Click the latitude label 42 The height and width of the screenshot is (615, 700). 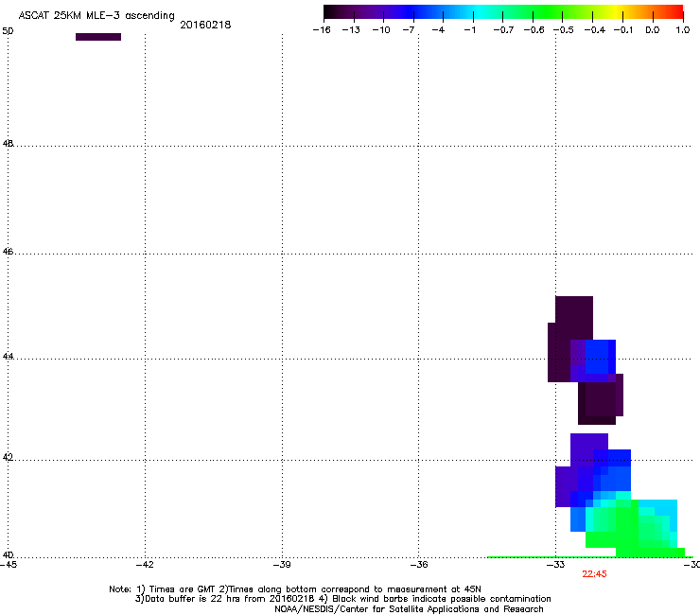point(8,458)
